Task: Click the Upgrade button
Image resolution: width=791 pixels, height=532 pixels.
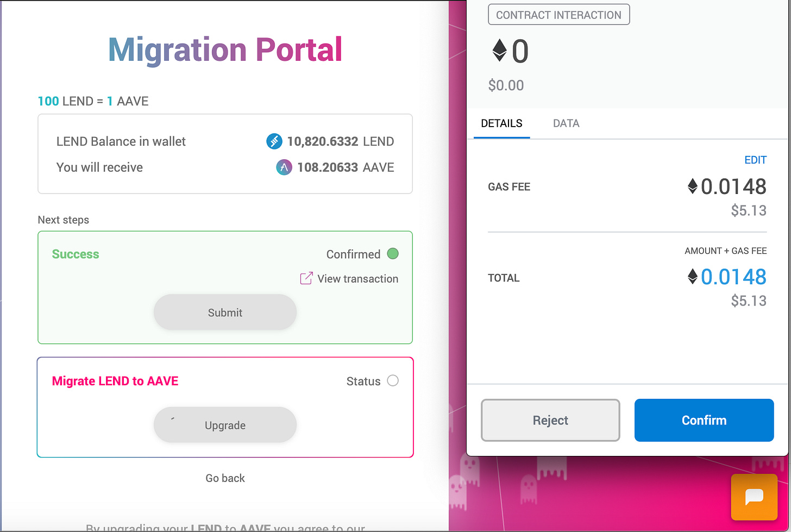Action: pos(225,425)
